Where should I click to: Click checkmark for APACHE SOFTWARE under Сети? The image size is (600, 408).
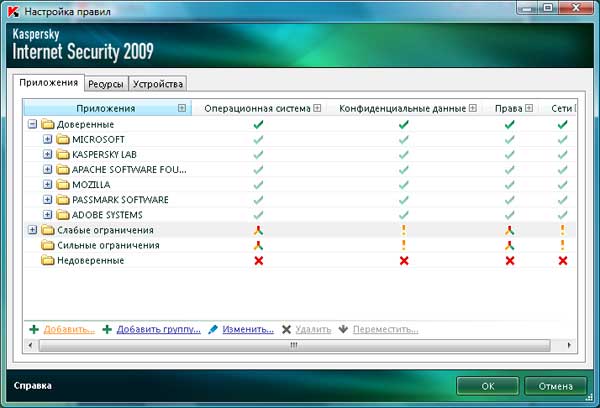[x=562, y=170]
